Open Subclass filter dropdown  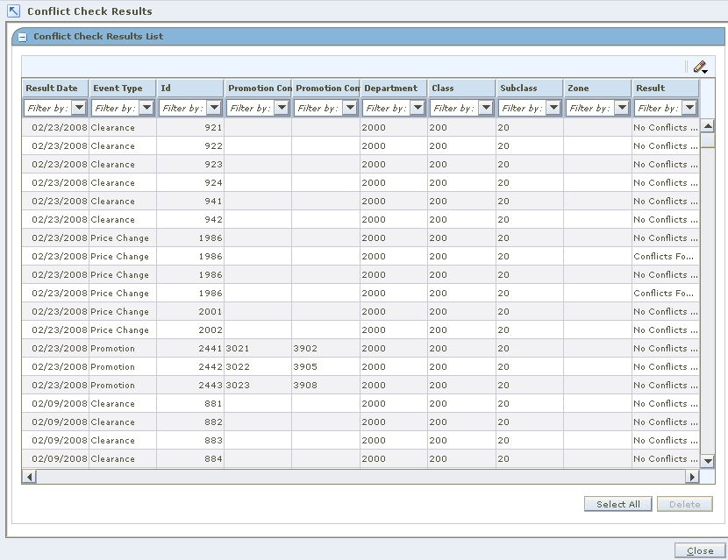click(x=553, y=108)
